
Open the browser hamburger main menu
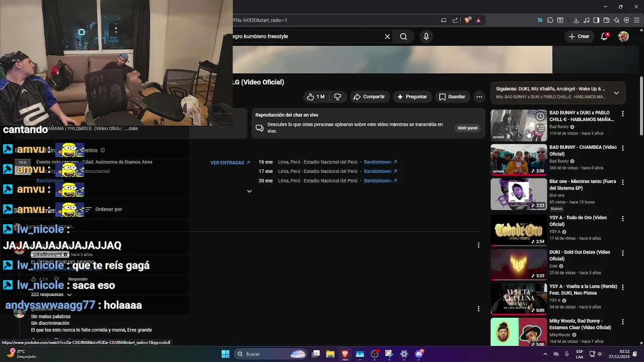pyautogui.click(x=636, y=20)
